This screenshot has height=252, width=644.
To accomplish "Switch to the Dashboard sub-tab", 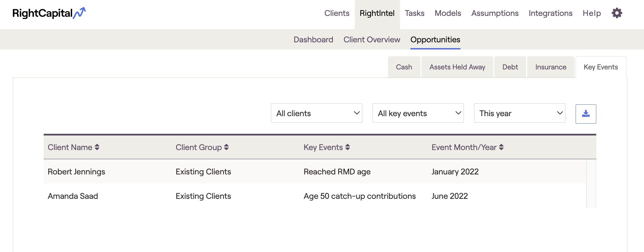I will [314, 40].
